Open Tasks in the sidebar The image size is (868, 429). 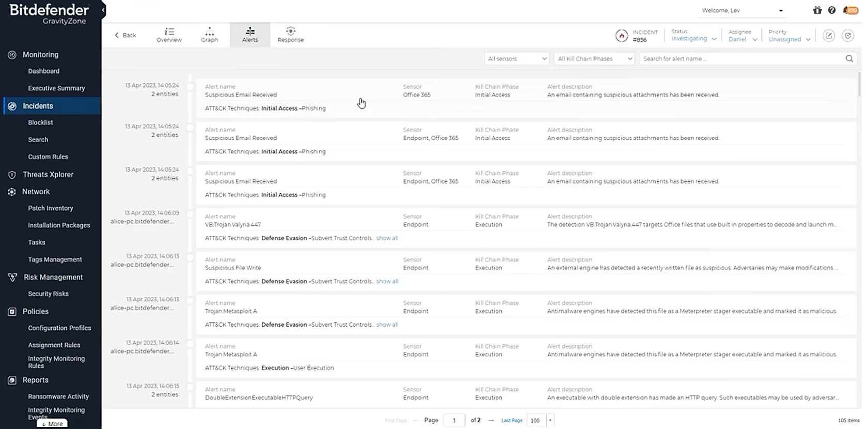pos(36,242)
